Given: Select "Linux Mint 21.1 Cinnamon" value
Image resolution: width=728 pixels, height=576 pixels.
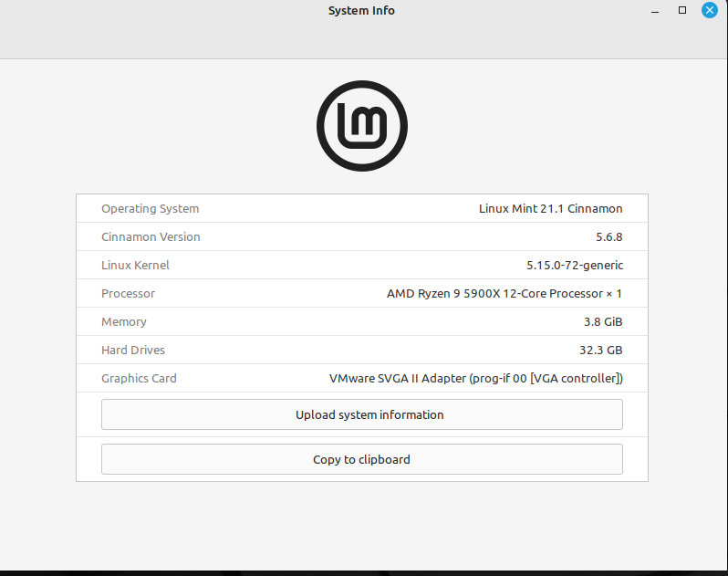Looking at the screenshot, I should pyautogui.click(x=551, y=208).
